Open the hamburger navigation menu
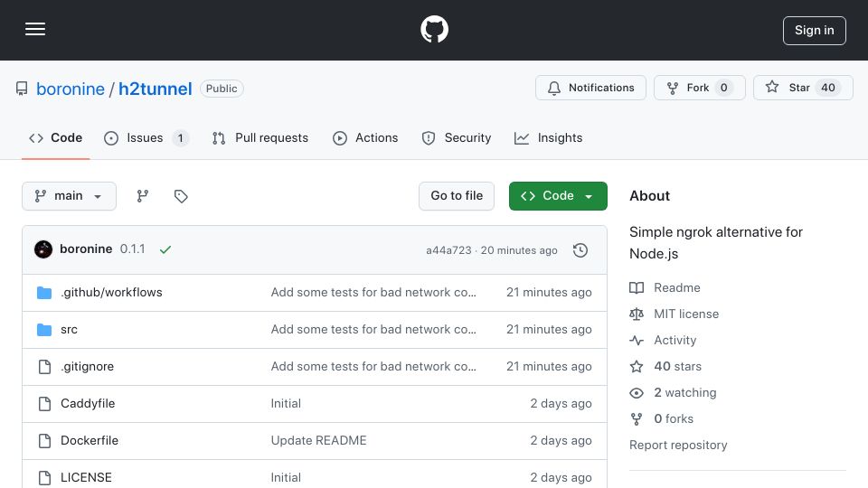 coord(35,29)
